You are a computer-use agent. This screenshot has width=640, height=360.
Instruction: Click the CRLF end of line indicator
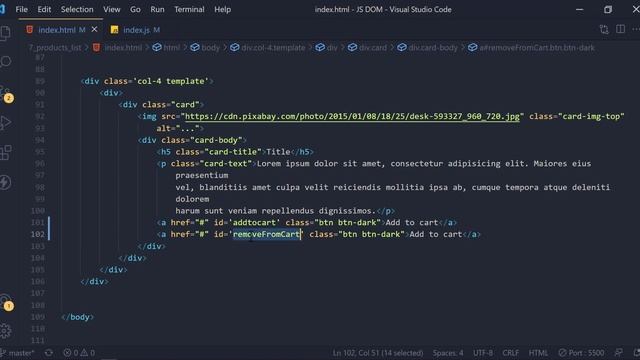click(x=511, y=353)
